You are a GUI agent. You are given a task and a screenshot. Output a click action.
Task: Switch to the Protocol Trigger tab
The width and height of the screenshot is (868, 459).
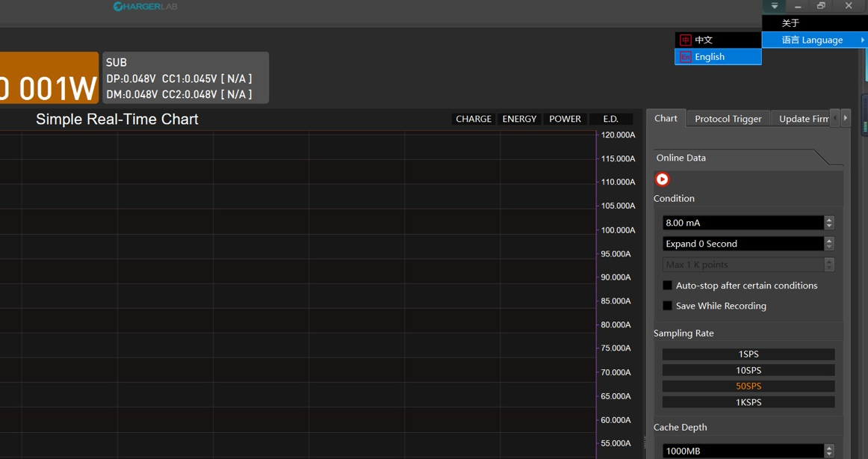point(728,119)
